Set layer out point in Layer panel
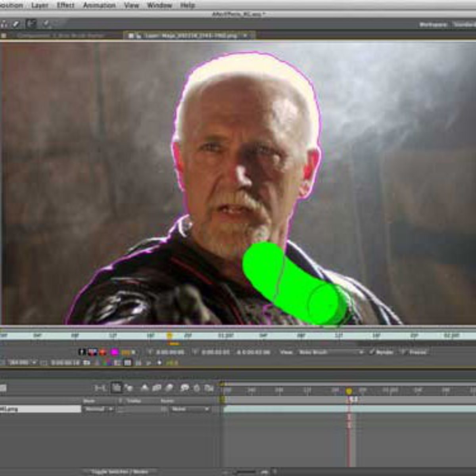The width and height of the screenshot is (476, 476). tap(196, 352)
